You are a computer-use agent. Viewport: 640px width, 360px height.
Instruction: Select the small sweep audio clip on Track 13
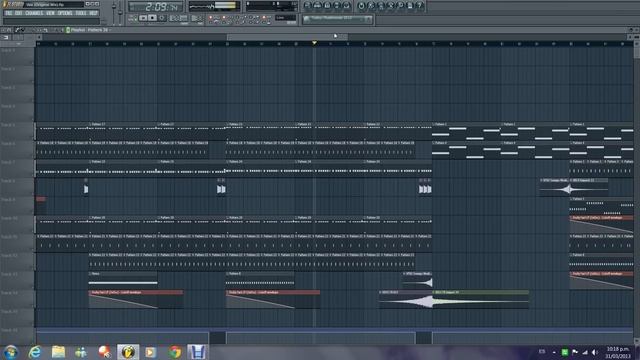tap(417, 280)
